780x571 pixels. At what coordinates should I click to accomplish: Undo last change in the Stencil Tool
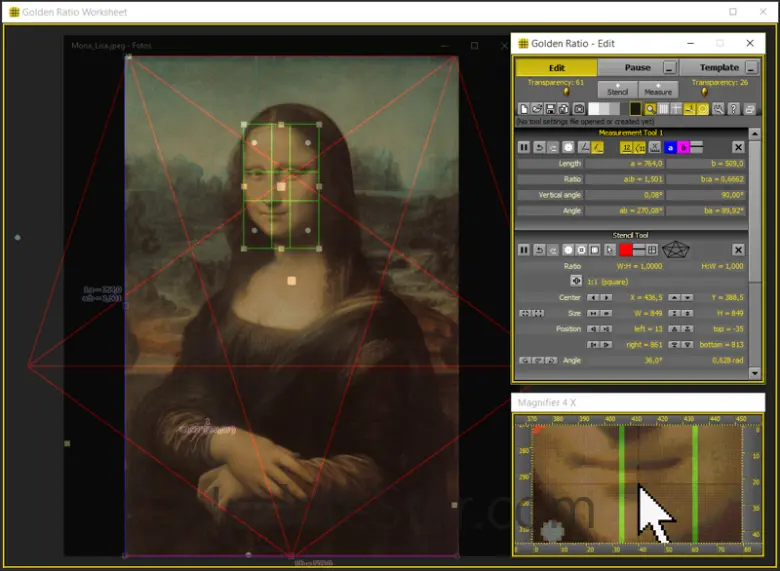(538, 249)
